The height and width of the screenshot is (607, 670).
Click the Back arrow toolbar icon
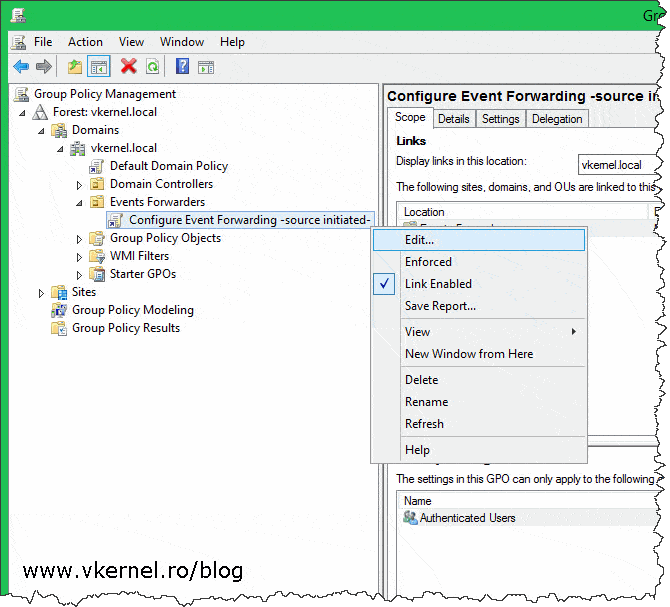coord(21,67)
